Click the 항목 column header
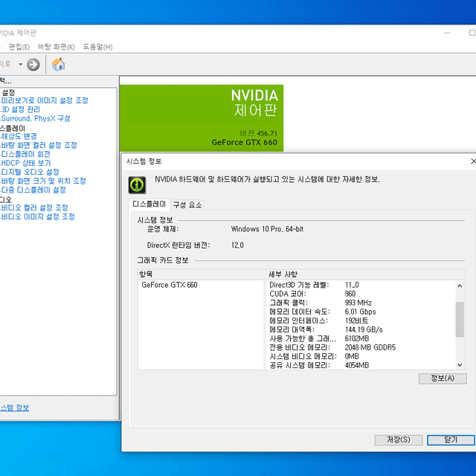This screenshot has width=476, height=476. click(202, 274)
